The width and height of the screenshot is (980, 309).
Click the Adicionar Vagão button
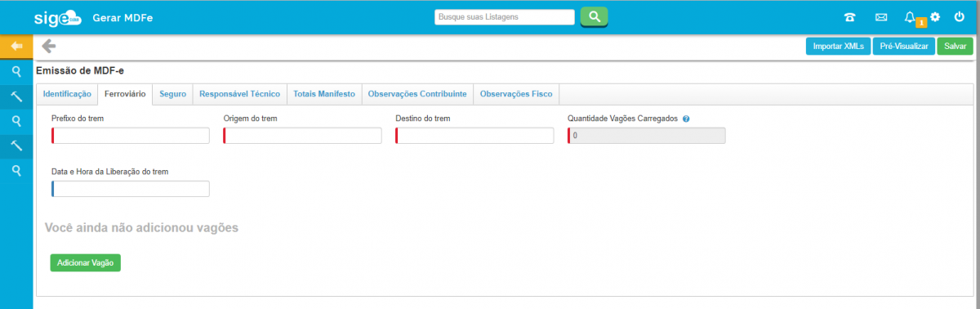[86, 262]
